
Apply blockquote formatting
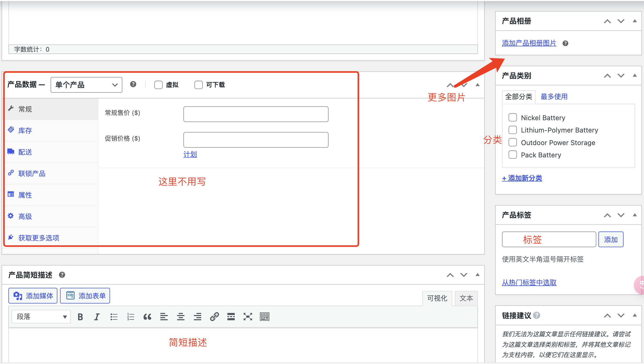(147, 317)
